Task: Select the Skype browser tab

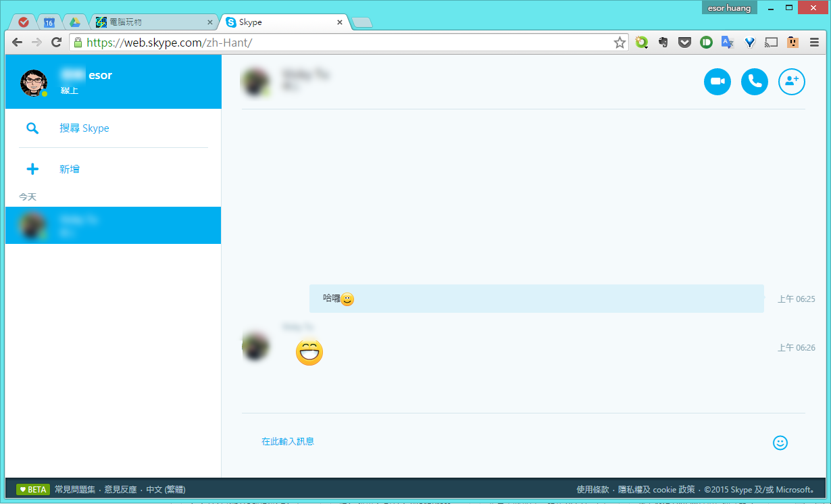Action: click(282, 22)
